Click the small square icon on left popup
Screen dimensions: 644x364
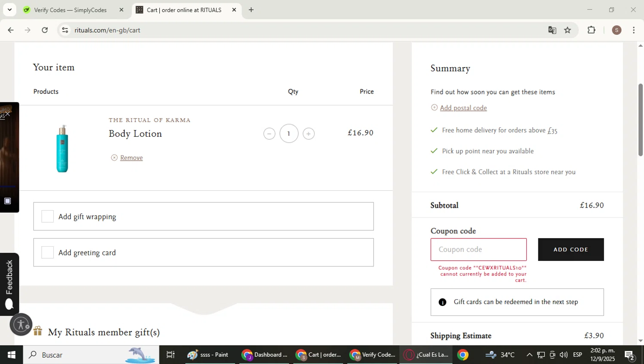click(x=7, y=201)
